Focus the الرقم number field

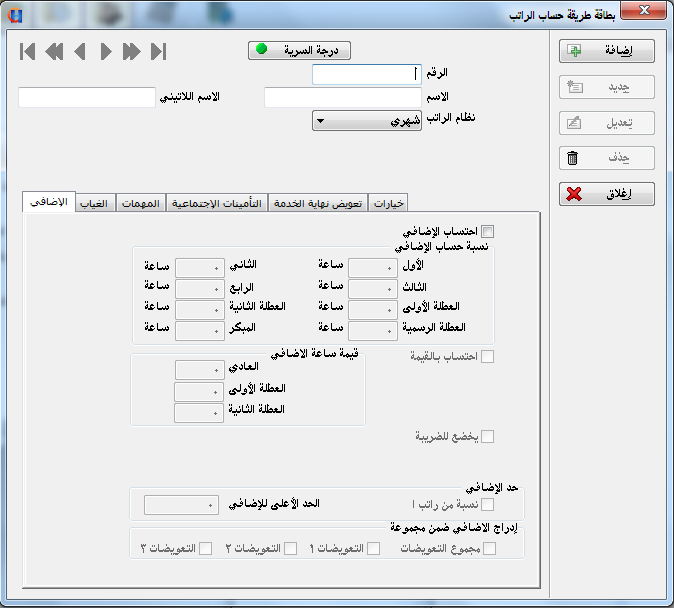367,74
